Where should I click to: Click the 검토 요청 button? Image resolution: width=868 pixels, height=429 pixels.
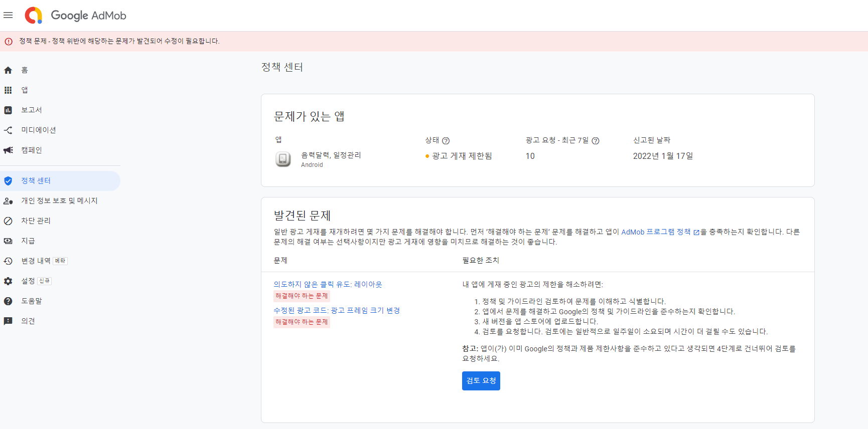pos(481,381)
